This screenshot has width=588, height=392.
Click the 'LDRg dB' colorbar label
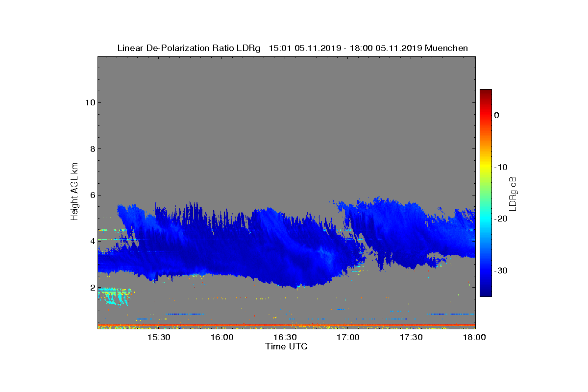pos(513,193)
